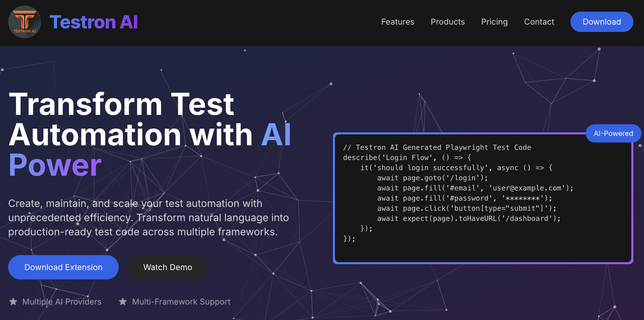Click the Testron AI logo icon

(x=24, y=22)
